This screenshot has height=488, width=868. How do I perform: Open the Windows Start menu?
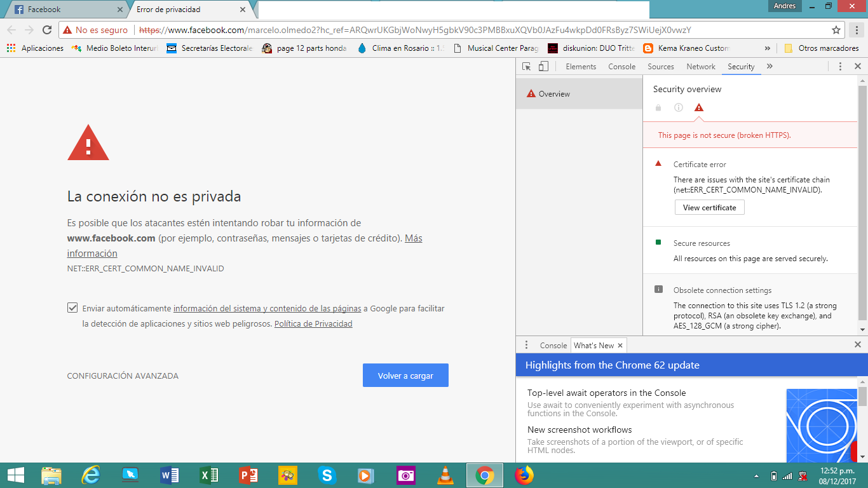tap(15, 475)
